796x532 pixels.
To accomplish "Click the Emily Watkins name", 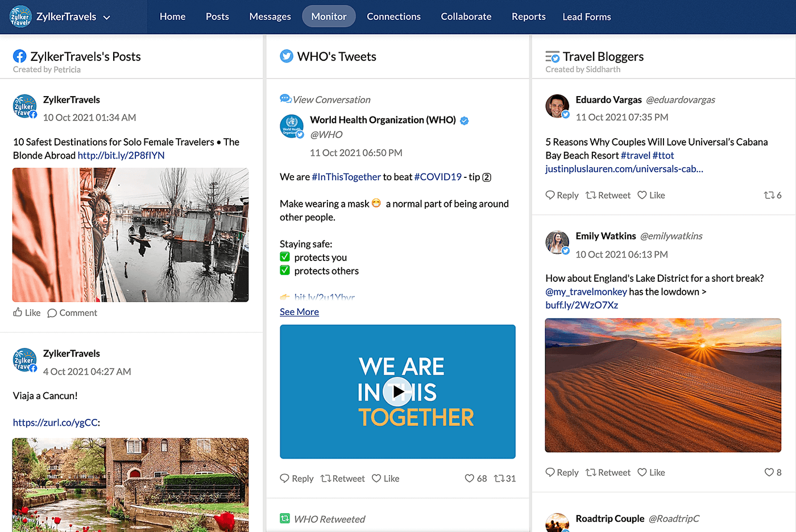I will (x=606, y=236).
